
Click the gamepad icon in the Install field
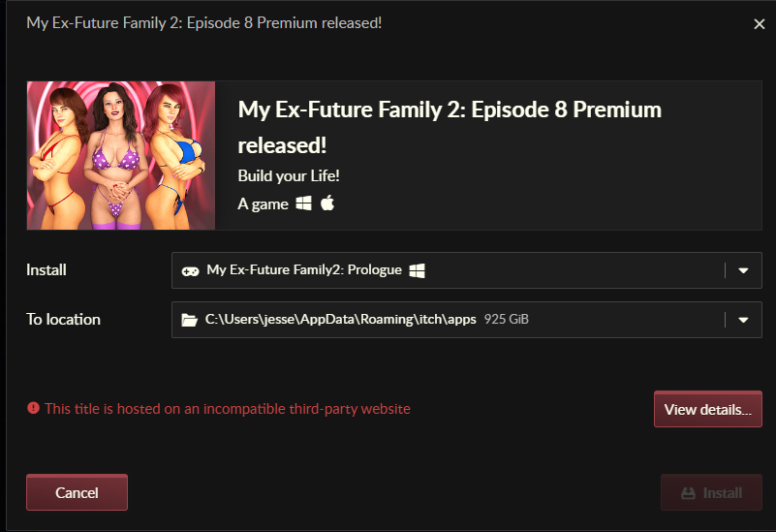(191, 270)
